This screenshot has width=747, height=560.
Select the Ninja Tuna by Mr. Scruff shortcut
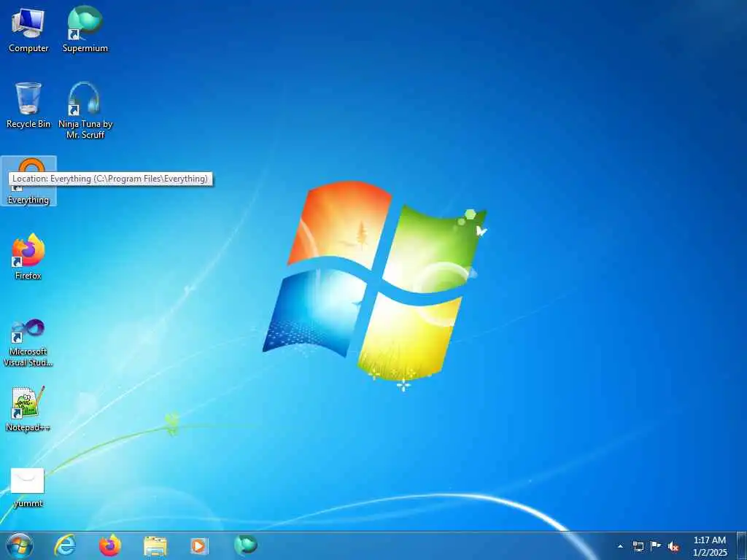coord(85,110)
